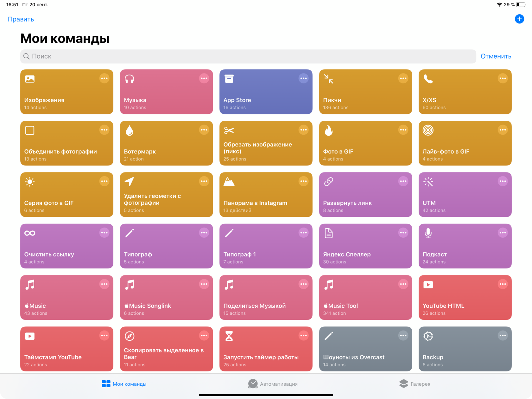This screenshot has width=532, height=399.
Task: Open options for Вотермарк shortcut
Action: [x=204, y=130]
